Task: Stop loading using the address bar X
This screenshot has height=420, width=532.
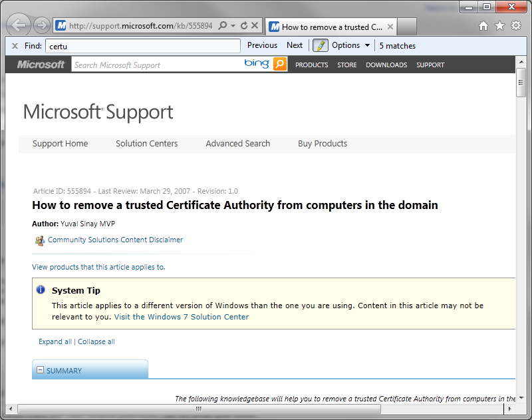Action: (x=255, y=25)
